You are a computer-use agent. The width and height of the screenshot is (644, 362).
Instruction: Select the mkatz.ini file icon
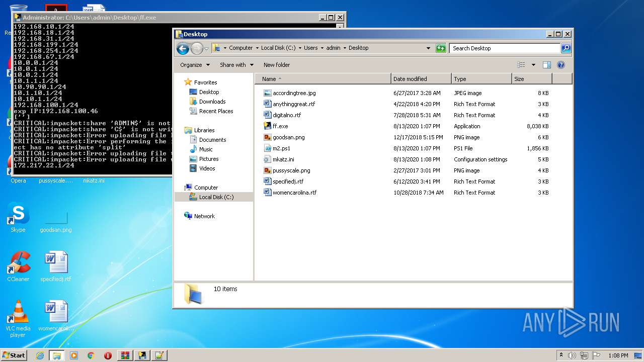pyautogui.click(x=268, y=159)
